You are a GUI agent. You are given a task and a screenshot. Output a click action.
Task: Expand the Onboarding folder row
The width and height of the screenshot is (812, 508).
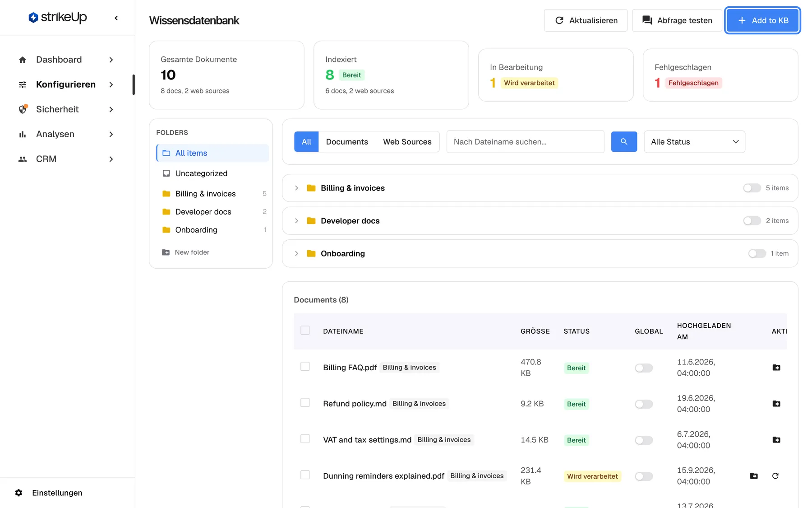tap(296, 253)
